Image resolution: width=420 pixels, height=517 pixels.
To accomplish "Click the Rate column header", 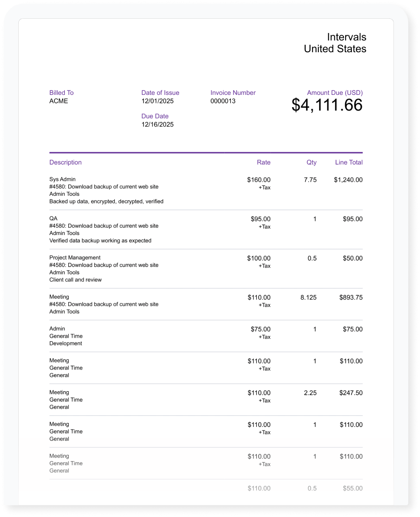I will [x=263, y=162].
